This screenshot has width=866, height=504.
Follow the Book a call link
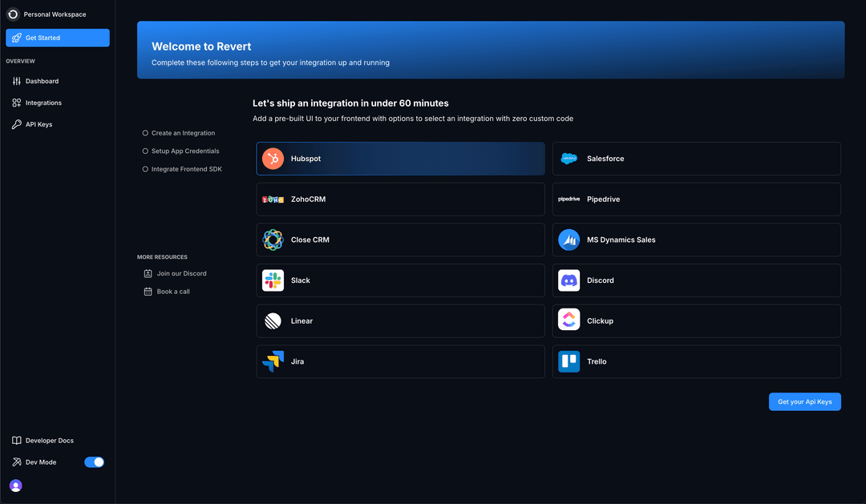point(173,292)
